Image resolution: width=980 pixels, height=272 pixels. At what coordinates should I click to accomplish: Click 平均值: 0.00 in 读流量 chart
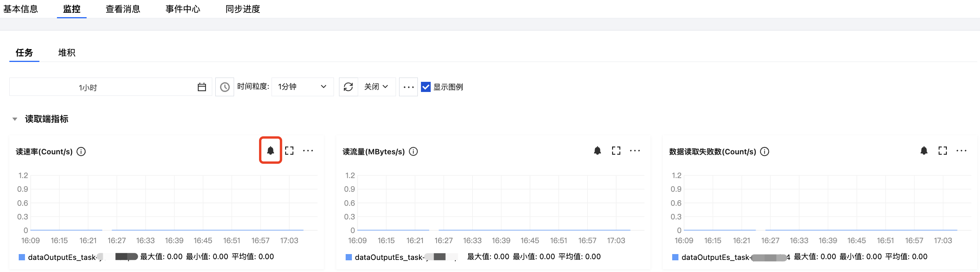[580, 256]
